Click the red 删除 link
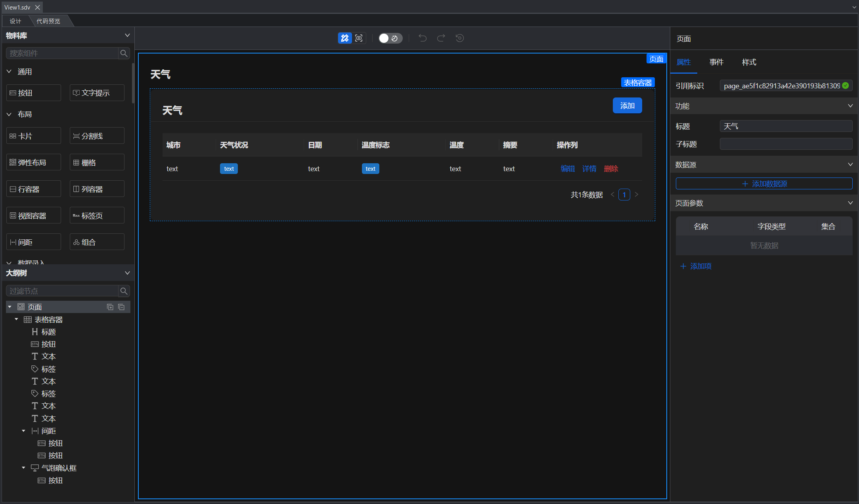 click(611, 169)
